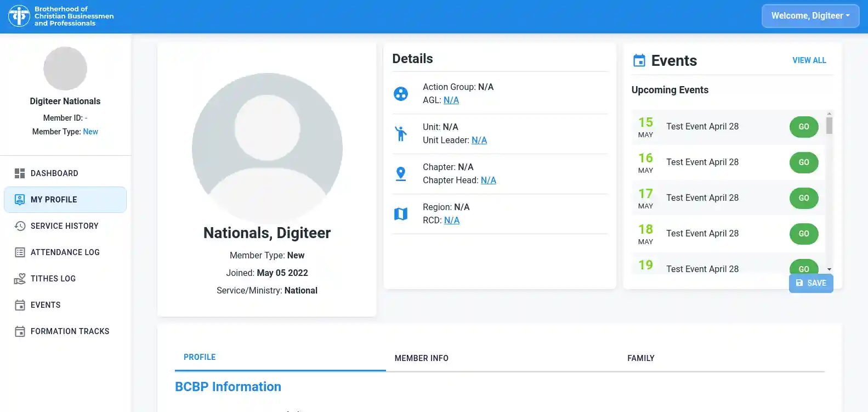Click the Brotherhood of Christian Businessmen title
The image size is (868, 412).
(74, 16)
